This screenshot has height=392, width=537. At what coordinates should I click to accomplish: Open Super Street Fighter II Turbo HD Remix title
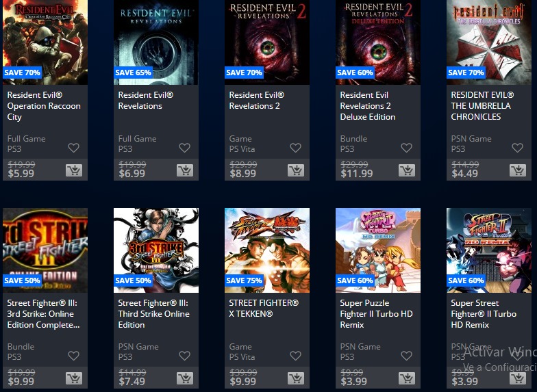click(x=484, y=313)
